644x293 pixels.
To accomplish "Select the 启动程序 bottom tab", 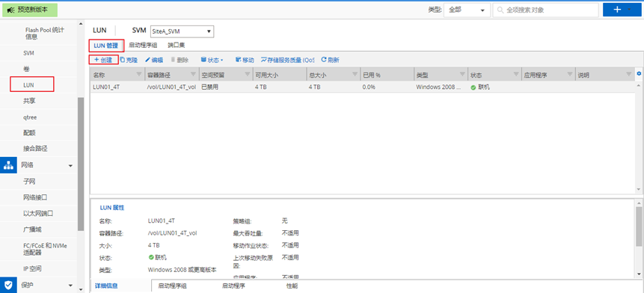I will click(x=233, y=286).
